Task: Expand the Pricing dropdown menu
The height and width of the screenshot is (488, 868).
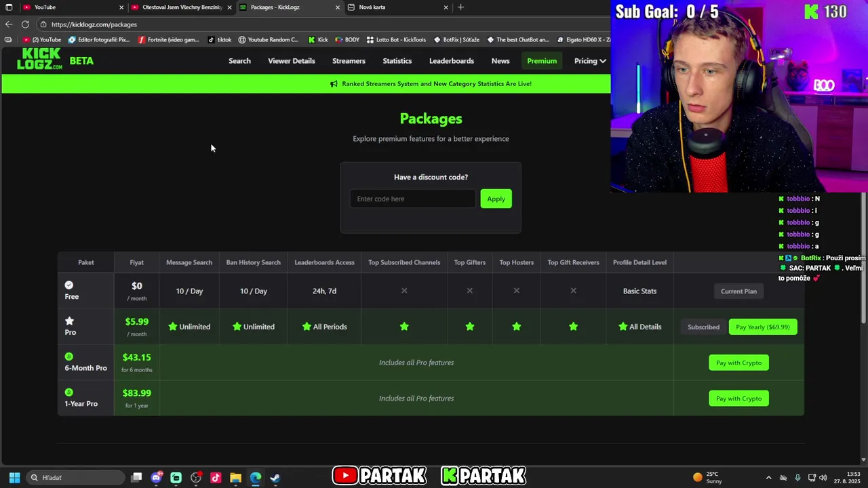Action: [x=590, y=61]
